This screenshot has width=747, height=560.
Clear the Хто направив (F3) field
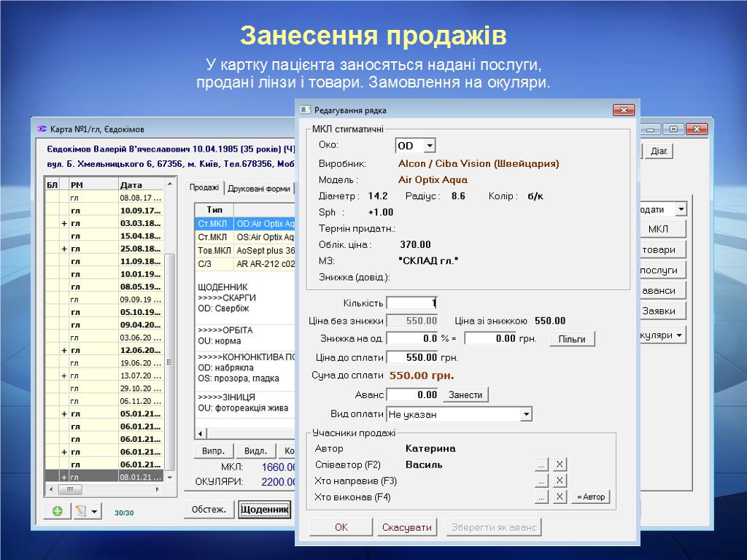coord(559,481)
